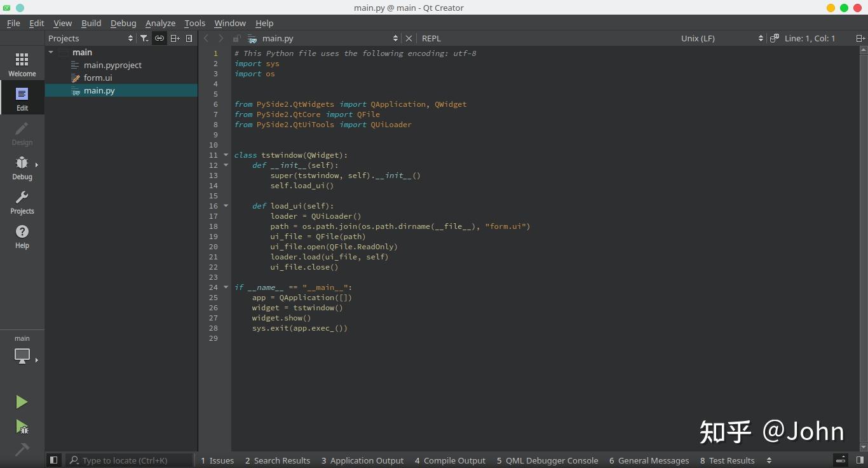Open the Build menu
The height and width of the screenshot is (468, 868).
pyautogui.click(x=91, y=23)
